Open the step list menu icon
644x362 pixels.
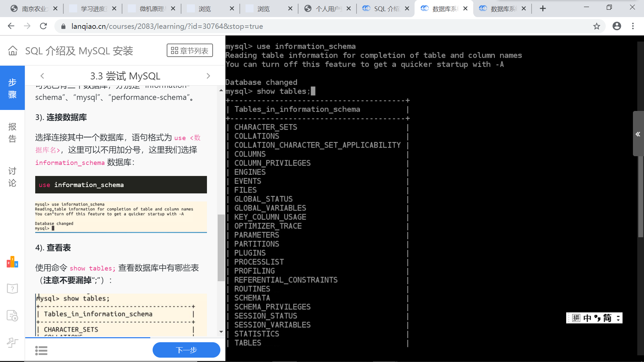click(x=41, y=351)
